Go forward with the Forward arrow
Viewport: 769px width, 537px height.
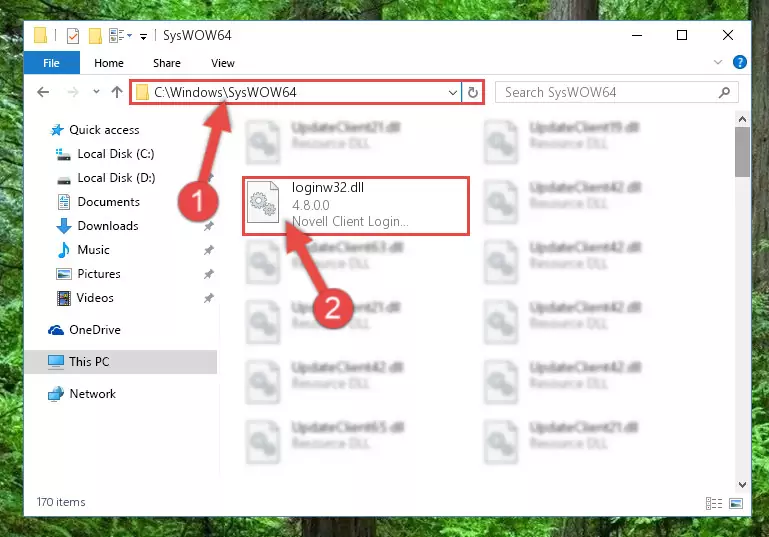[x=73, y=92]
